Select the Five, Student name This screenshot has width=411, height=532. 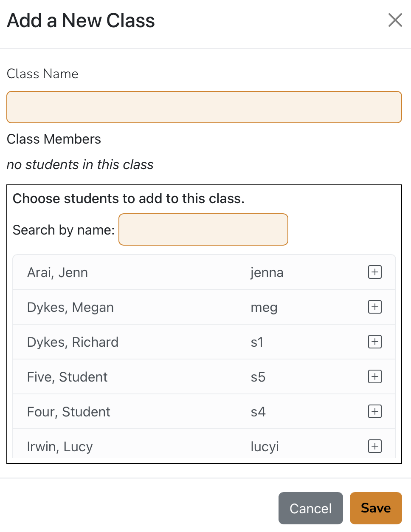point(67,377)
